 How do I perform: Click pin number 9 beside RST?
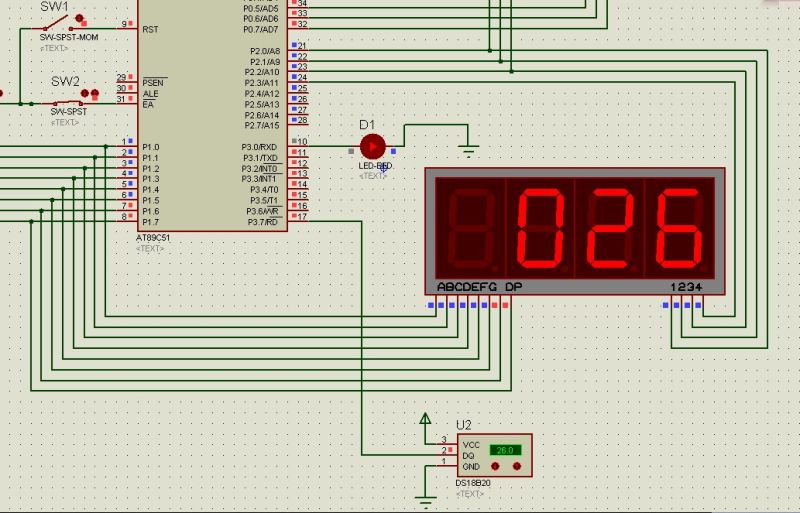[x=124, y=24]
